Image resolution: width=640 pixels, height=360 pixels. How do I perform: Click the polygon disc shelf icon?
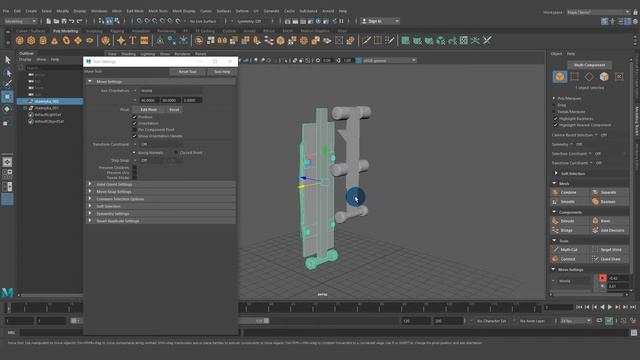(89, 40)
